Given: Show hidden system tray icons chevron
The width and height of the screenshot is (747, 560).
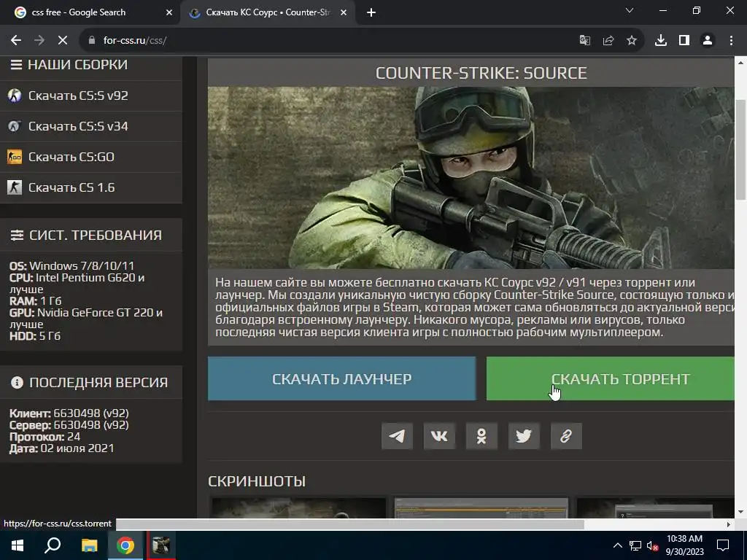Looking at the screenshot, I should [x=617, y=545].
